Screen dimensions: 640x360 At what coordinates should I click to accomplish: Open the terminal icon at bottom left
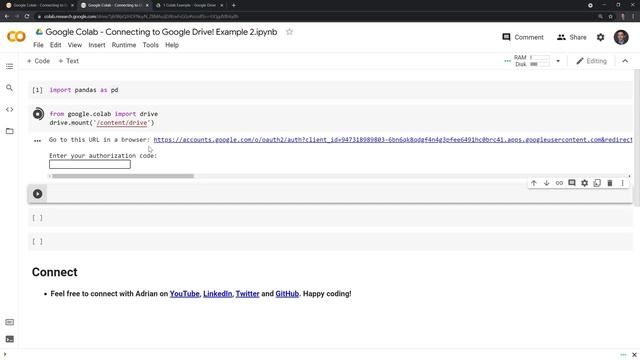coord(9,339)
